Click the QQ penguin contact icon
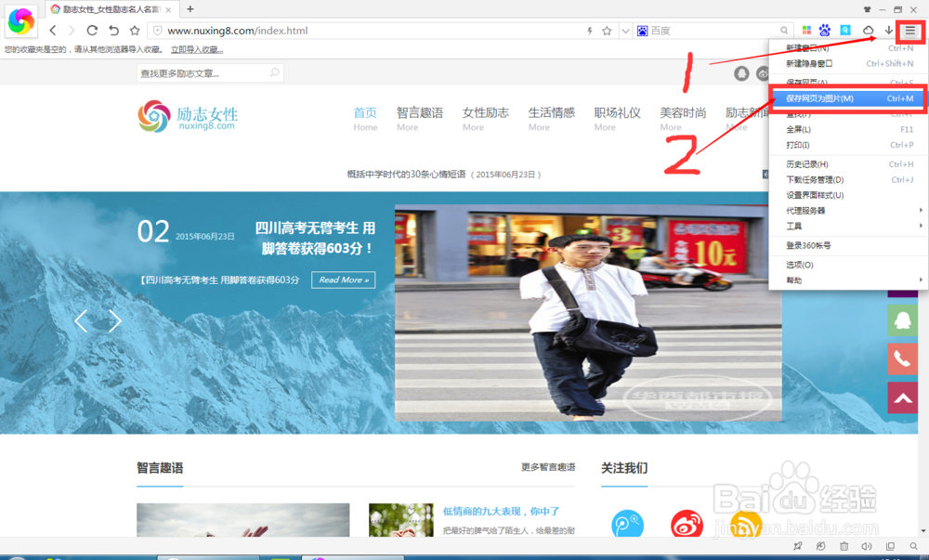 902,319
